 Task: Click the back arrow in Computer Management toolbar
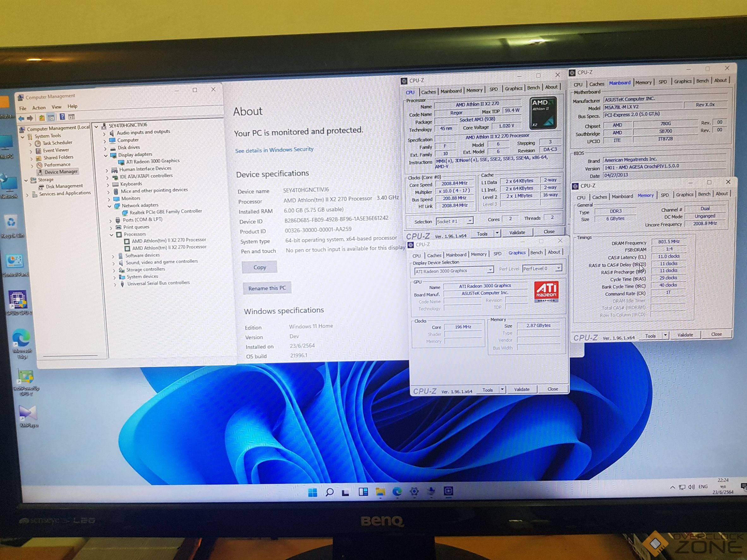tap(21, 118)
